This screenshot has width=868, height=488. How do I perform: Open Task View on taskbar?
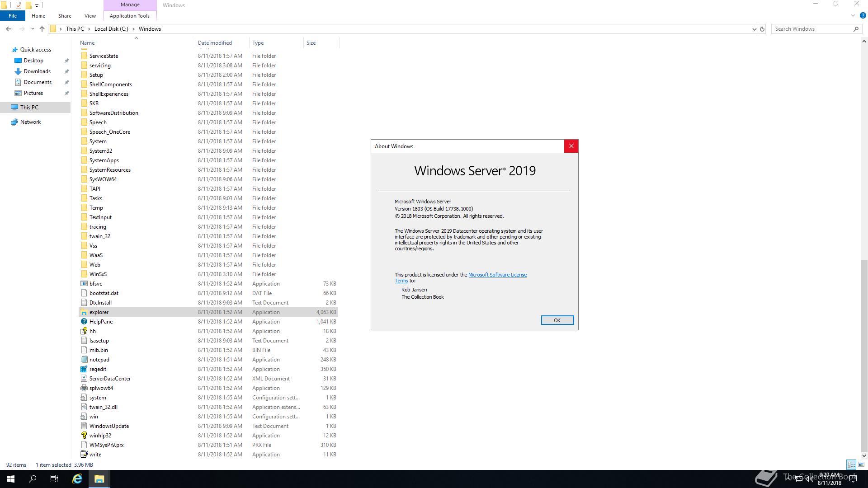pos(54,479)
